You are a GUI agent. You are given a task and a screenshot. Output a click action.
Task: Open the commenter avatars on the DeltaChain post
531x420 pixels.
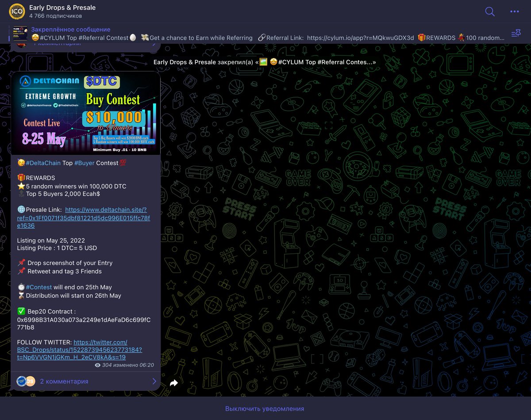tap(26, 381)
